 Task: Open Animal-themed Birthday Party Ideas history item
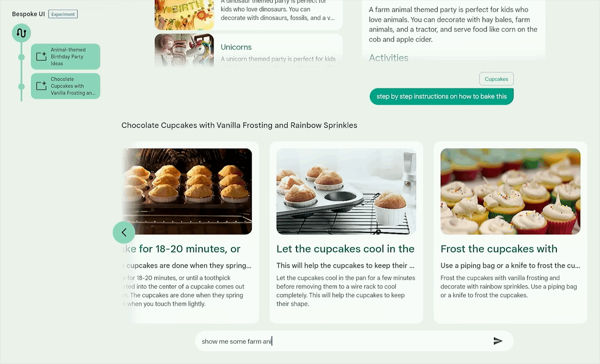(x=66, y=56)
